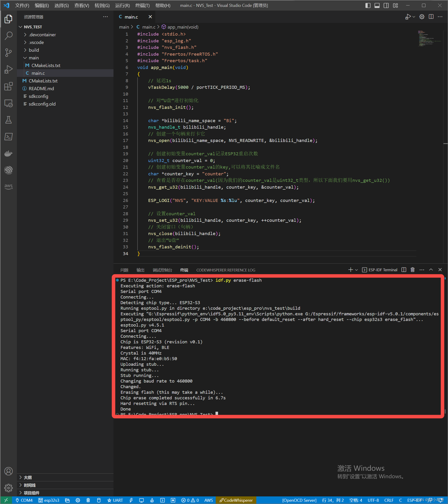Image resolution: width=448 pixels, height=504 pixels.
Task: Click Build, Flash and Monitor flame icon
Action: pyautogui.click(x=152, y=500)
